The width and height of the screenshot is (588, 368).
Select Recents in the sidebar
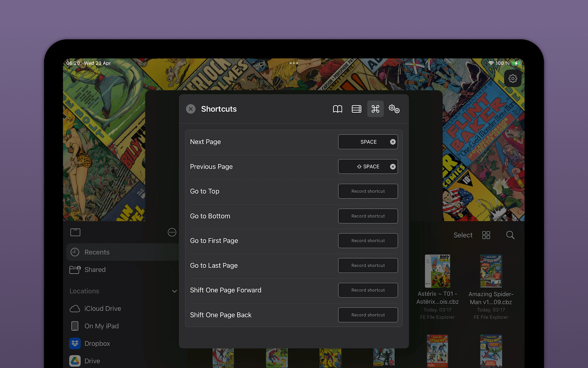(x=122, y=252)
